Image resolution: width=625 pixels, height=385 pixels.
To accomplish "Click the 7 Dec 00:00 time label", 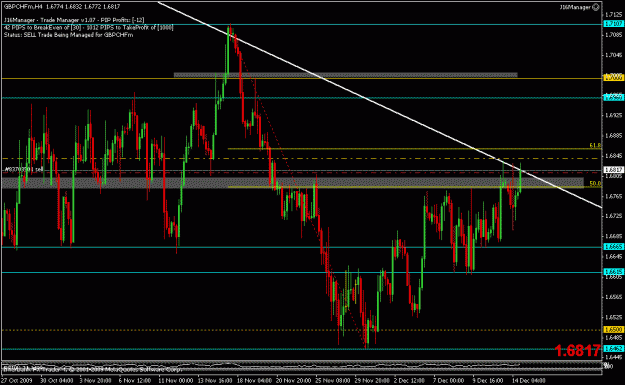I will 448,380.
